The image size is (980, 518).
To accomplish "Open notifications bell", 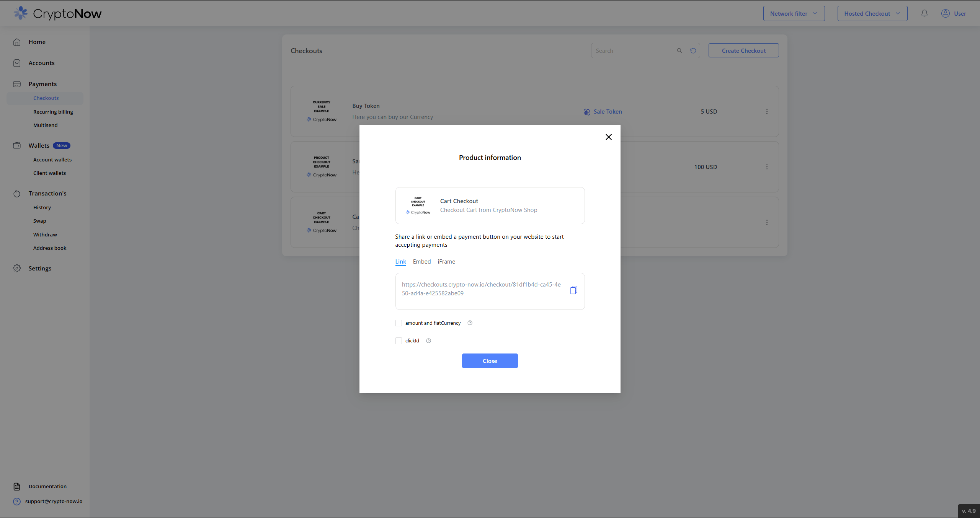I will pos(924,13).
